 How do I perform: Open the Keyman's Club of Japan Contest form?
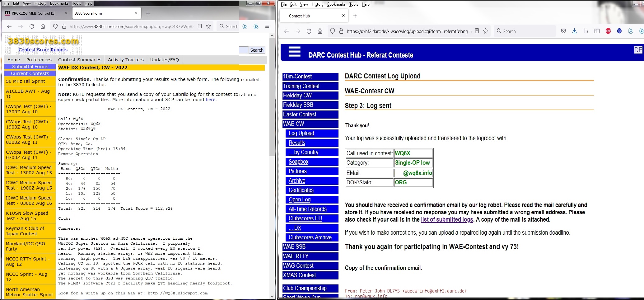pyautogui.click(x=25, y=231)
